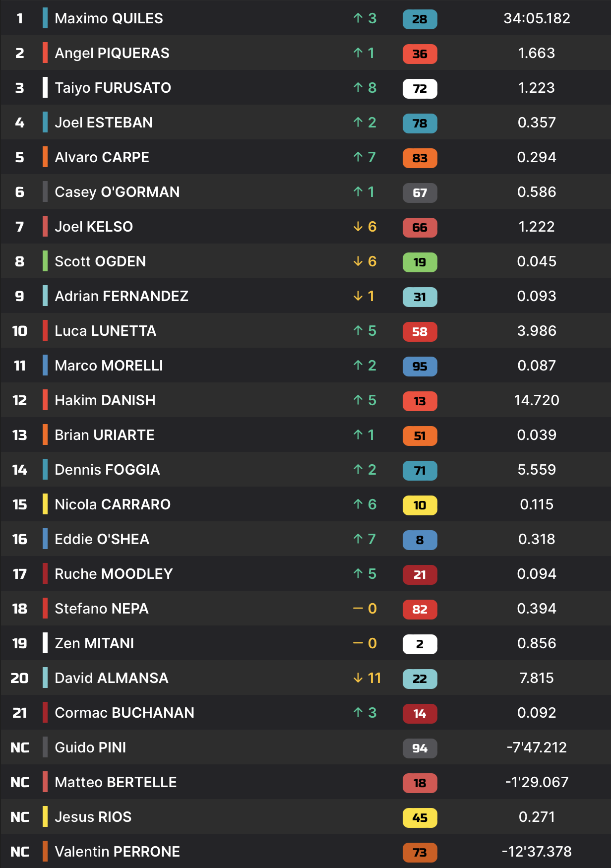Click the winner's time 34:05.182
The image size is (611, 868).
(537, 18)
